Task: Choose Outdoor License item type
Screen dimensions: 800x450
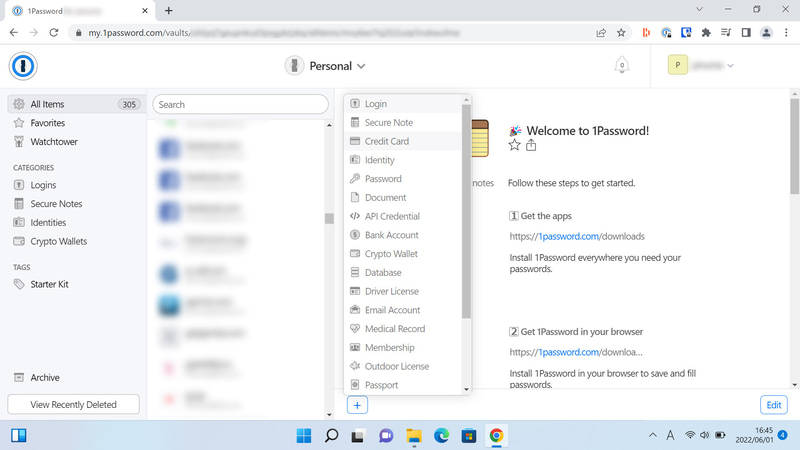Action: tap(403, 366)
